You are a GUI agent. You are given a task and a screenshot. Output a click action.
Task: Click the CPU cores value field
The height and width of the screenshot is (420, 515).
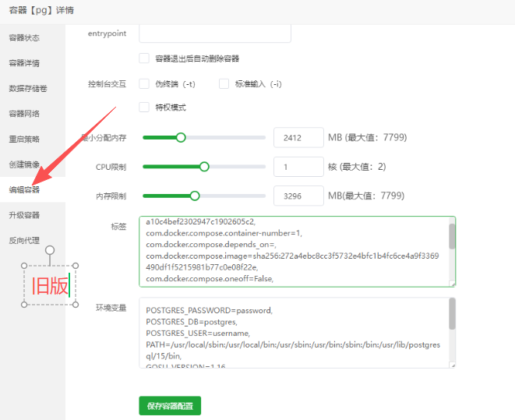298,167
